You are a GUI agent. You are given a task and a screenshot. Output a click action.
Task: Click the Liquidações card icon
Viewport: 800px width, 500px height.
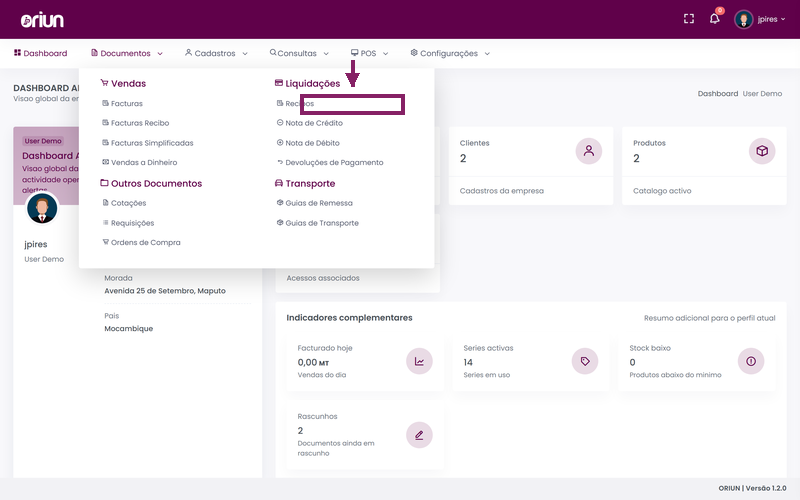point(279,83)
